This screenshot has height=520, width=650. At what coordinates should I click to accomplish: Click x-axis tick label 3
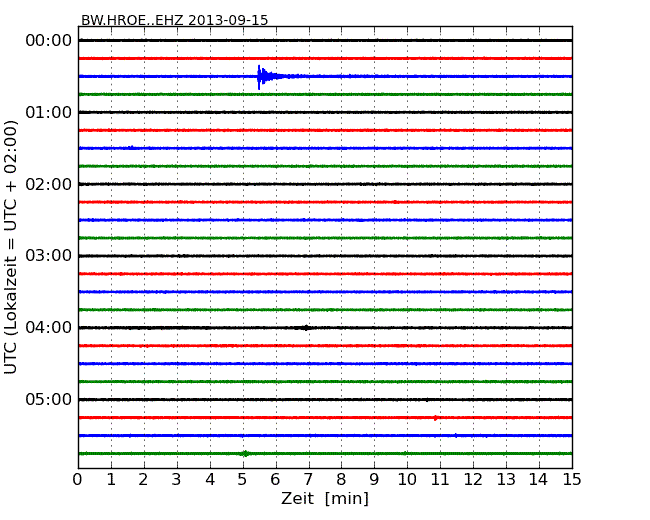pyautogui.click(x=177, y=480)
